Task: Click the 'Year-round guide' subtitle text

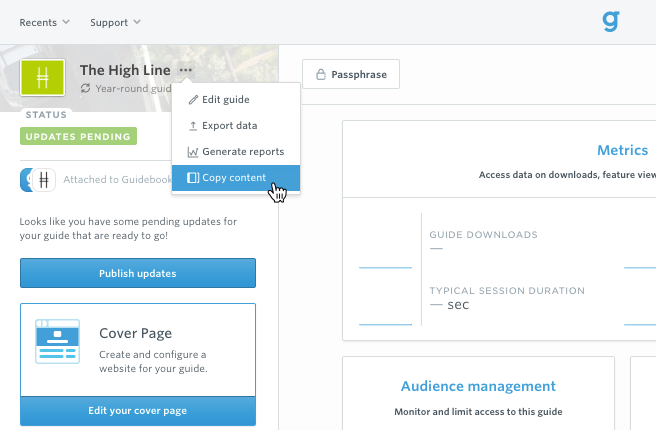Action: click(x=133, y=89)
